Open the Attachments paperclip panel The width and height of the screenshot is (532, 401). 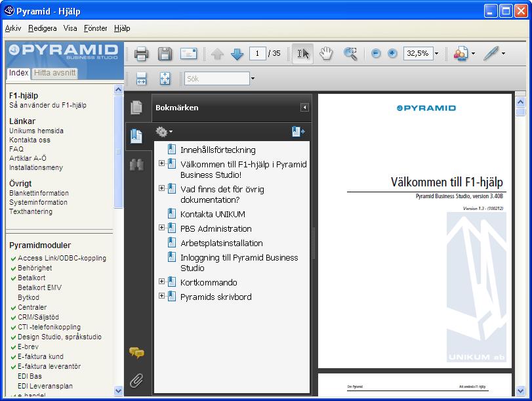click(x=136, y=381)
